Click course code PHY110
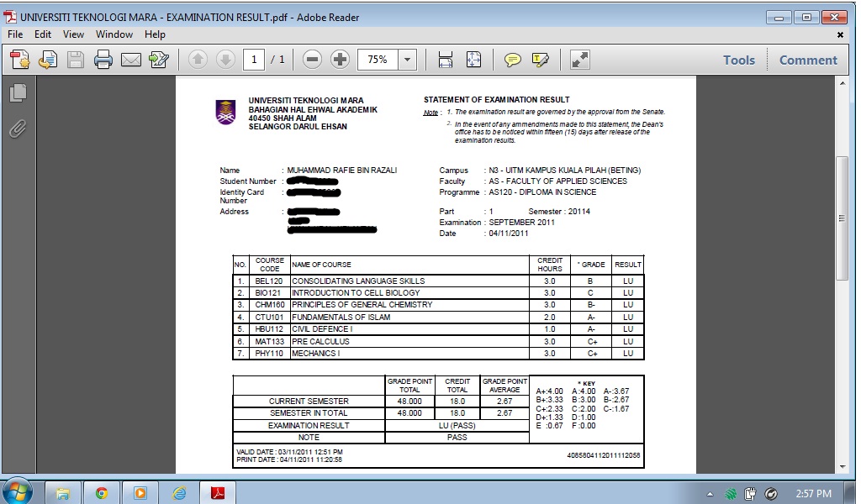This screenshot has height=504, width=861. tap(268, 353)
